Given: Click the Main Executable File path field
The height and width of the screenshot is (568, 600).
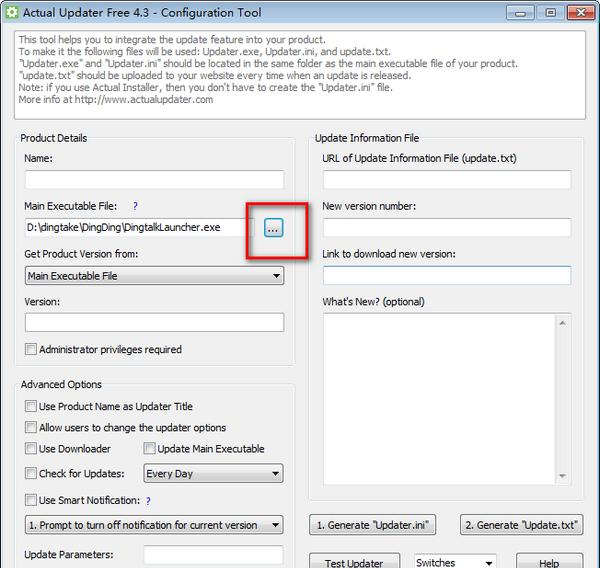Looking at the screenshot, I should pos(140,228).
